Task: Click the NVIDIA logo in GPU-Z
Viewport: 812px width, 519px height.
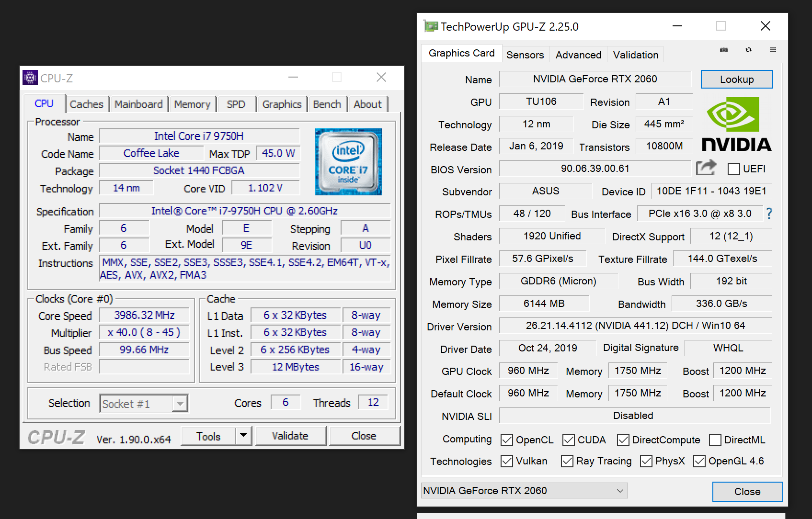Action: tap(736, 124)
